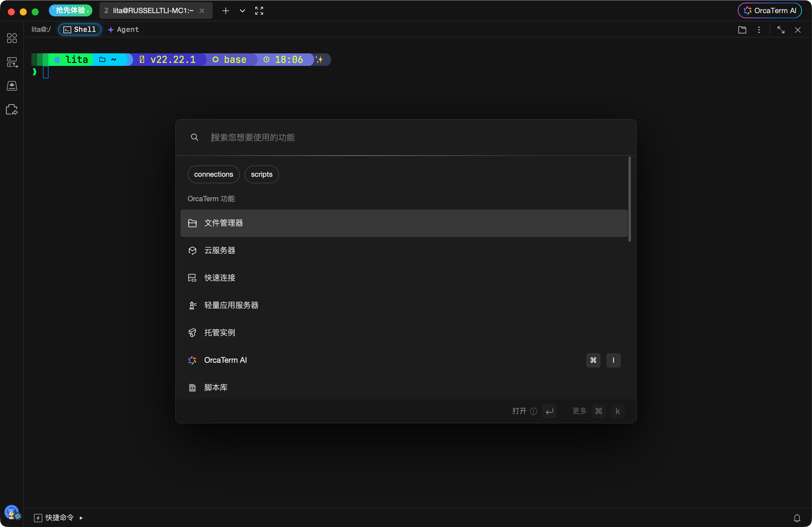Viewport: 812px width, 527px height.
Task: Select the Shell mode toggle
Action: 80,30
